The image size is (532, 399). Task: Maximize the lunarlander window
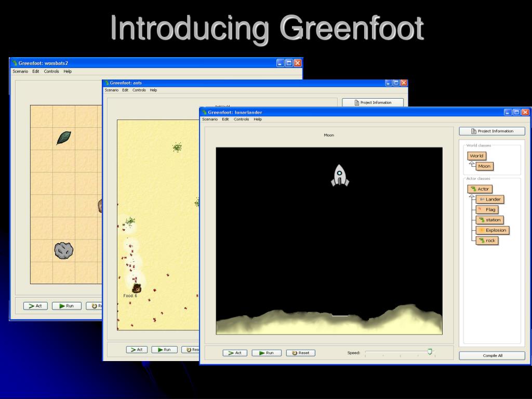[516, 112]
